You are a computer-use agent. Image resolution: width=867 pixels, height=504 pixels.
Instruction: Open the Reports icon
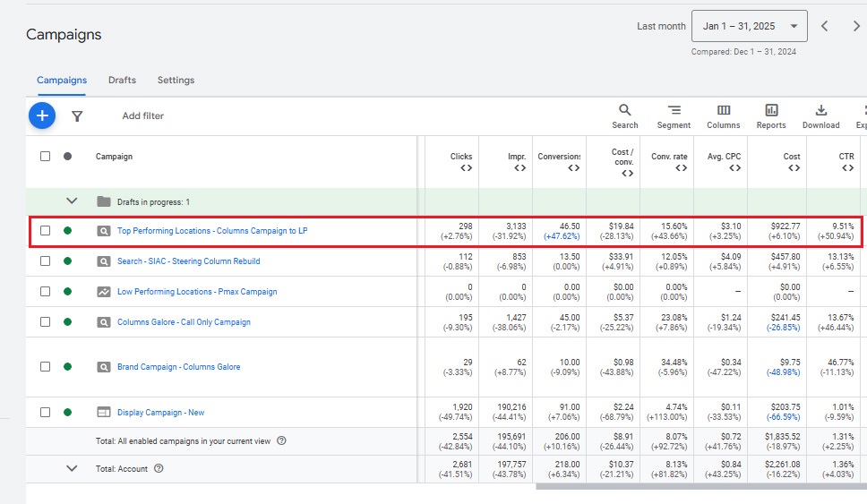click(x=770, y=110)
